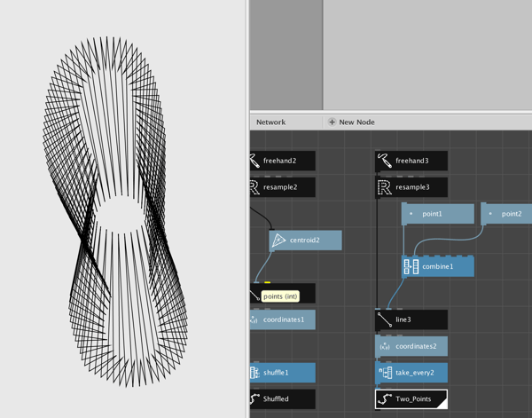Select the centroid2 node label
The image size is (532, 418).
point(305,241)
